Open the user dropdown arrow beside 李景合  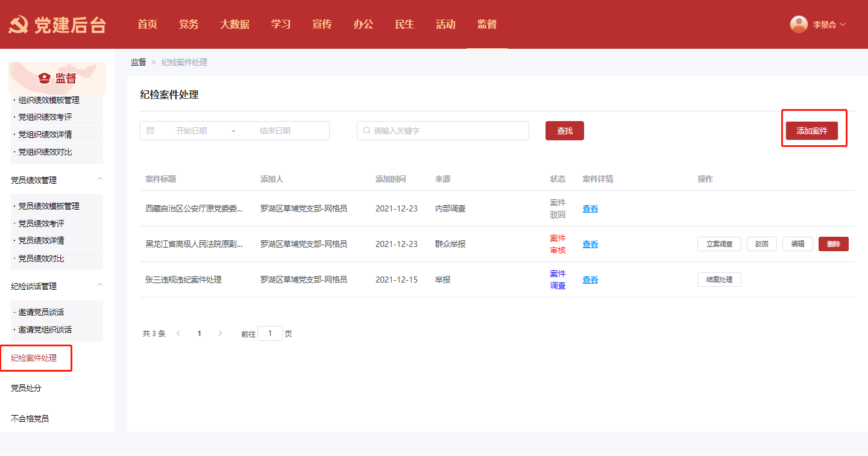843,25
